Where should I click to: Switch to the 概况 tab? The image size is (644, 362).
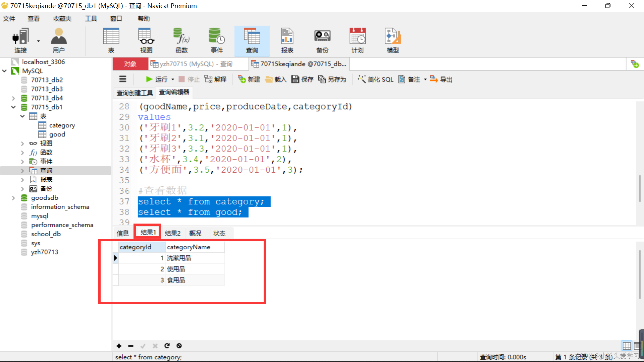195,233
